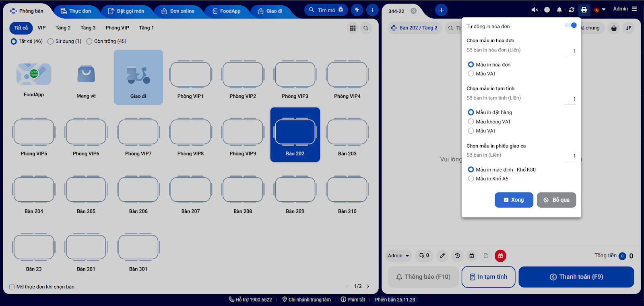Viewport: 644px width, 306px height.
Task: Click the refresh sync icon
Action: pyautogui.click(x=572, y=10)
